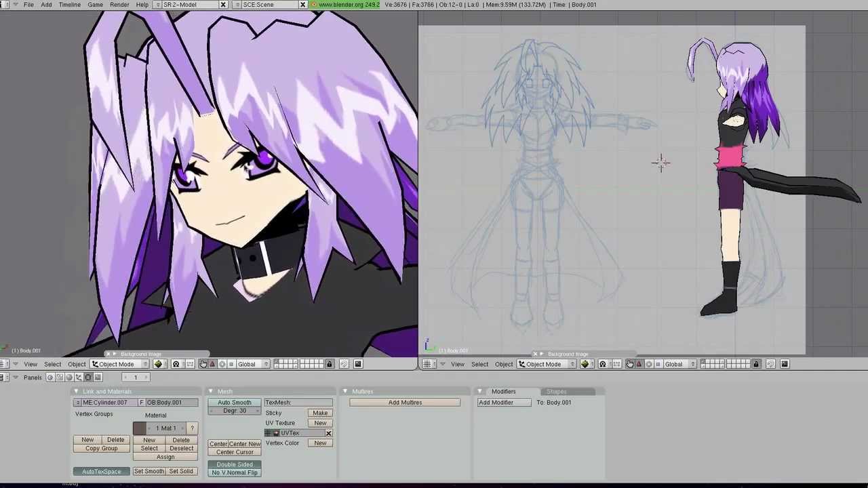
Task: Switch to Shading context in buttons window
Action: click(x=68, y=378)
